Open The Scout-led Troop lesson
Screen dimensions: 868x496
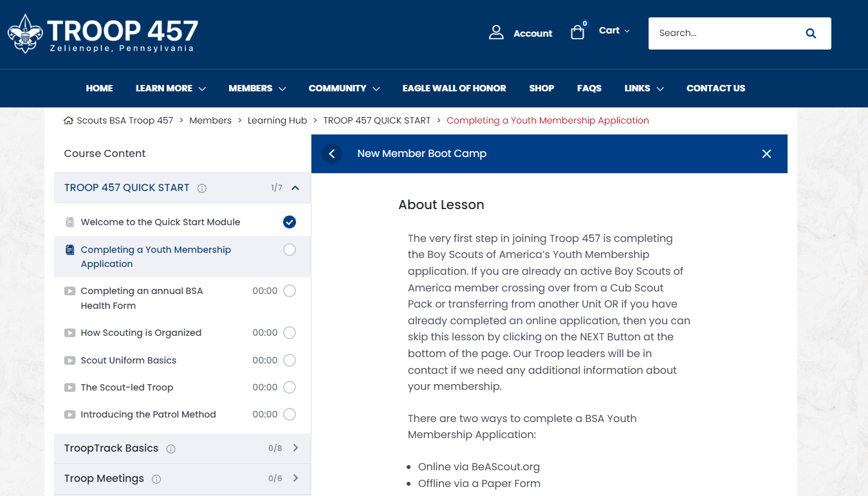pyautogui.click(x=127, y=387)
